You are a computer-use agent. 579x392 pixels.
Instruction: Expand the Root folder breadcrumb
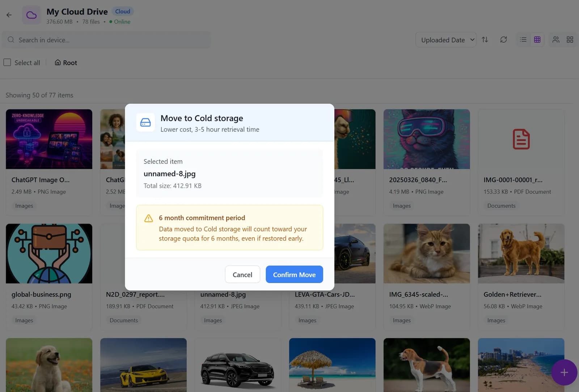(x=65, y=63)
